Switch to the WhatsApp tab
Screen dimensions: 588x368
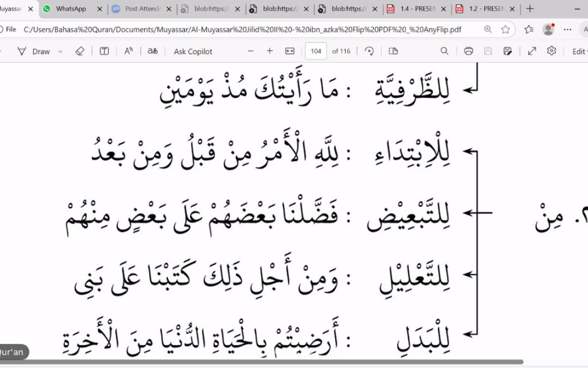[71, 9]
